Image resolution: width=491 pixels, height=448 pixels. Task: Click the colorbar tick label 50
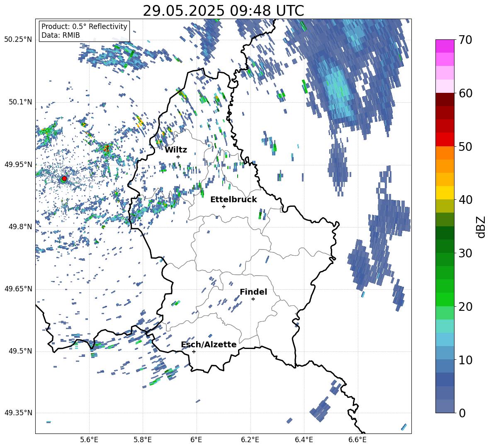click(x=466, y=146)
